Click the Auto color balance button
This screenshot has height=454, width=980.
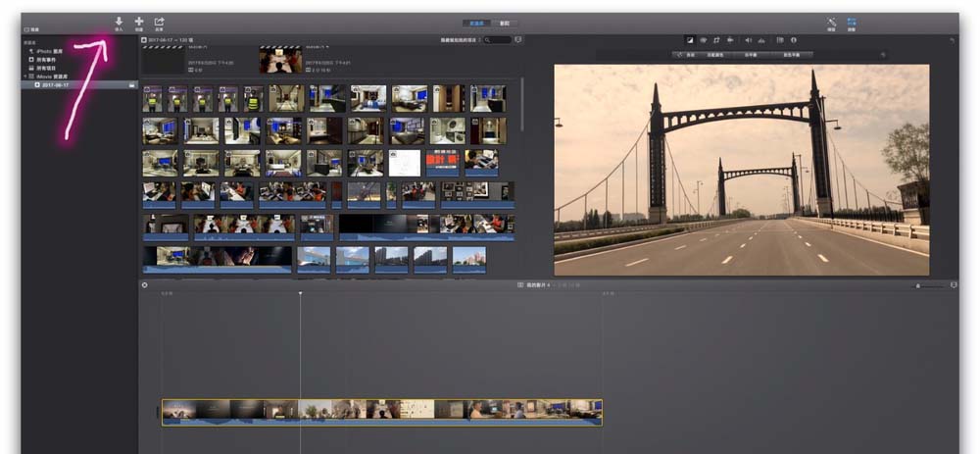688,55
